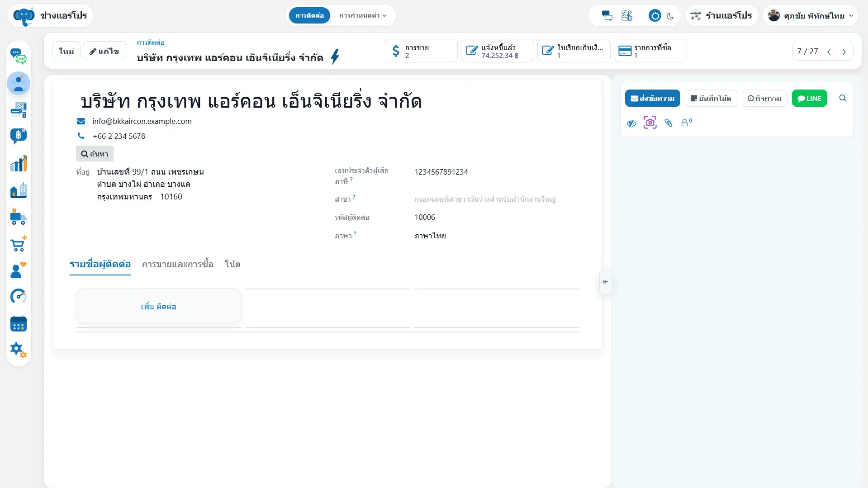Viewport: 868px width, 488px height.
Task: Collapse the chatter side panel handle
Action: pyautogui.click(x=606, y=282)
